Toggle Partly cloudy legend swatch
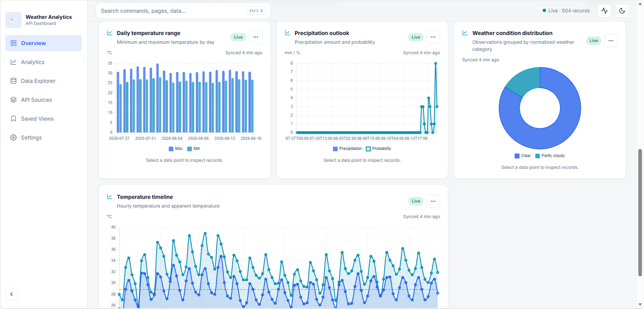This screenshot has height=309, width=644. [537, 156]
